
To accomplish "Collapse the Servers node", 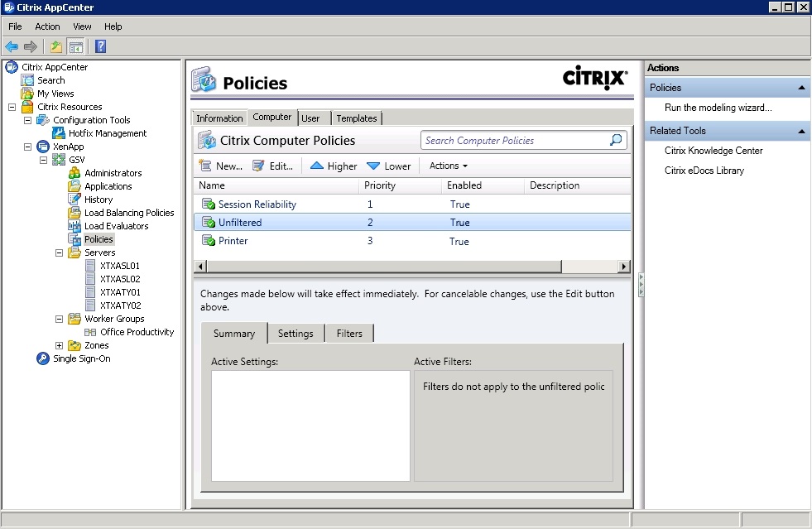I will click(x=59, y=252).
